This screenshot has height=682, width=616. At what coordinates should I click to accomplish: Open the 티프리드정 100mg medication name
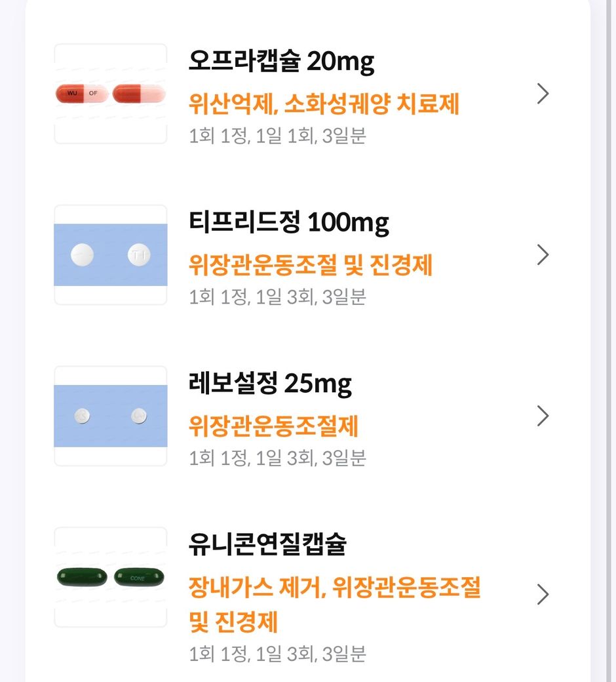288,223
